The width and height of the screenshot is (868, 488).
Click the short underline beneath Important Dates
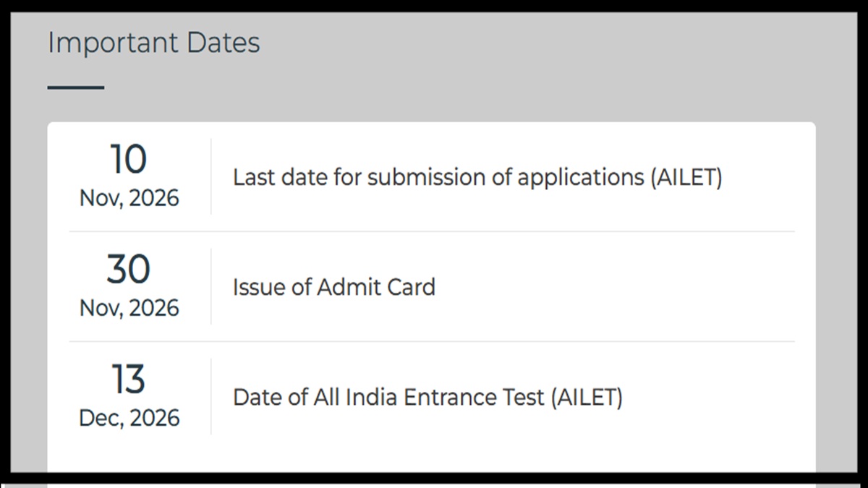[76, 88]
